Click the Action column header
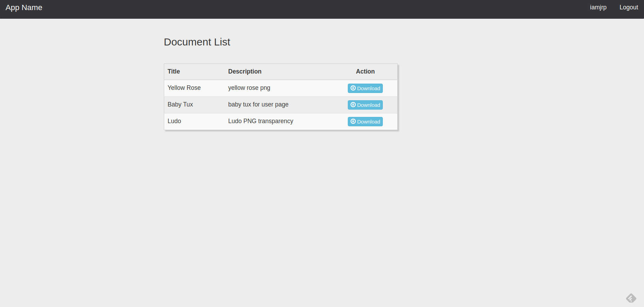The width and height of the screenshot is (644, 307). tap(365, 71)
